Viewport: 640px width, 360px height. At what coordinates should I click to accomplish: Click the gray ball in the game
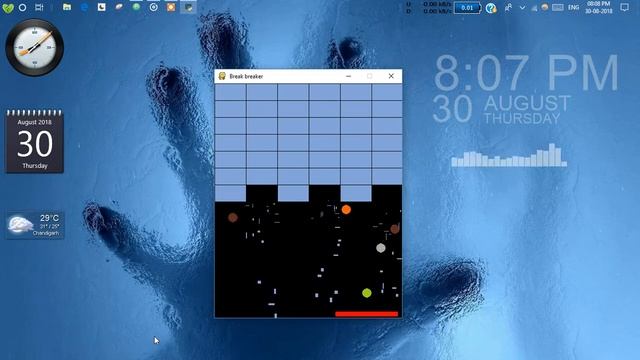pos(380,248)
